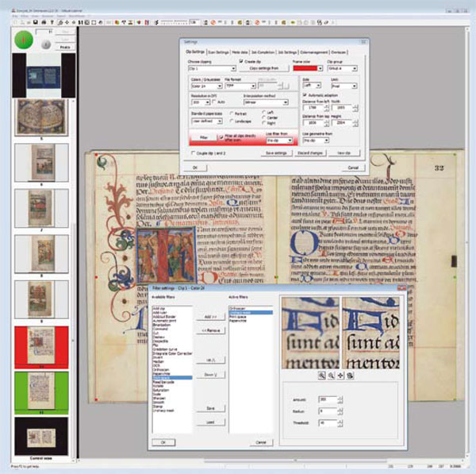Image resolution: width=476 pixels, height=474 pixels.
Task: Click in the Threshold input field
Action: coord(328,422)
